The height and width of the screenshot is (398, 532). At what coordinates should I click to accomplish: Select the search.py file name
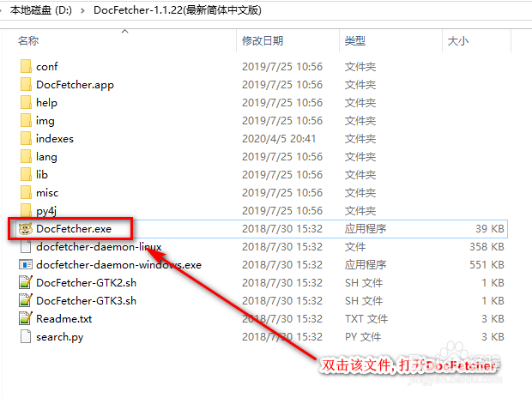click(x=59, y=337)
